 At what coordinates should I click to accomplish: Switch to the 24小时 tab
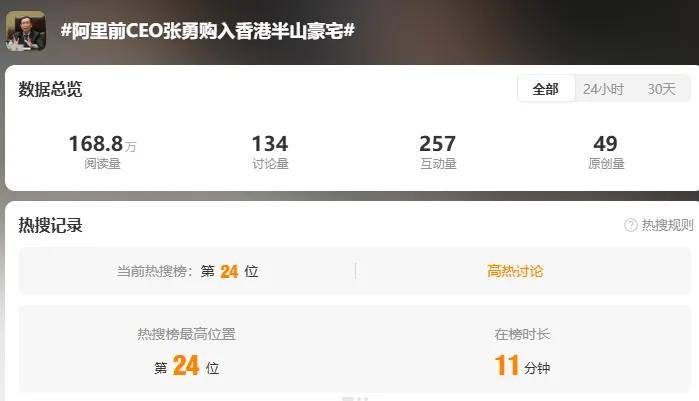point(603,89)
